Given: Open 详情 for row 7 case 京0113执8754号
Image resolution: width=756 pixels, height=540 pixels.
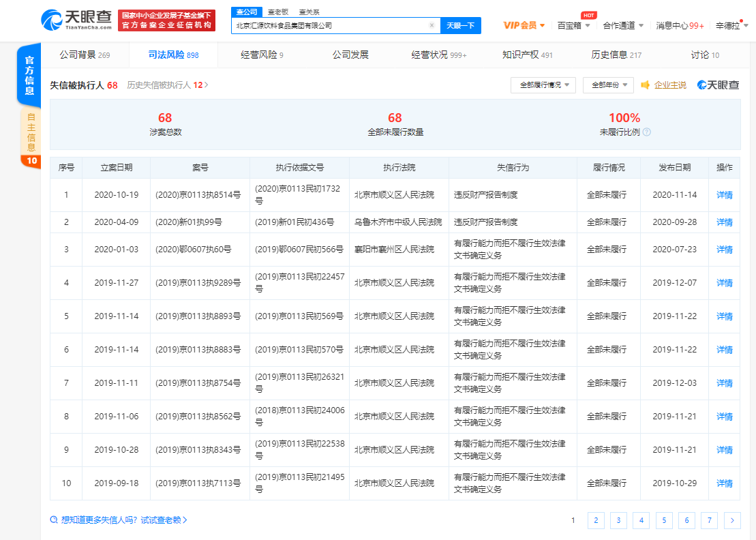Looking at the screenshot, I should click(x=724, y=382).
